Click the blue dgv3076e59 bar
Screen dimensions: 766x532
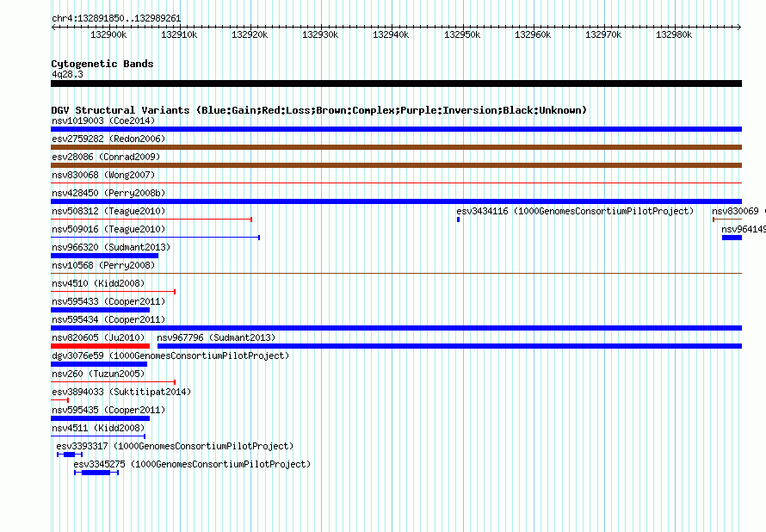(x=99, y=364)
